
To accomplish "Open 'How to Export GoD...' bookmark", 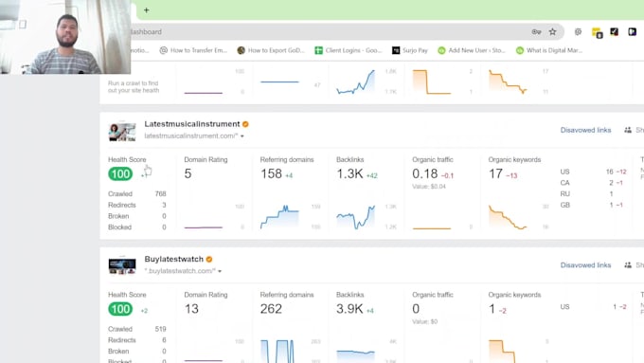I will tap(271, 50).
